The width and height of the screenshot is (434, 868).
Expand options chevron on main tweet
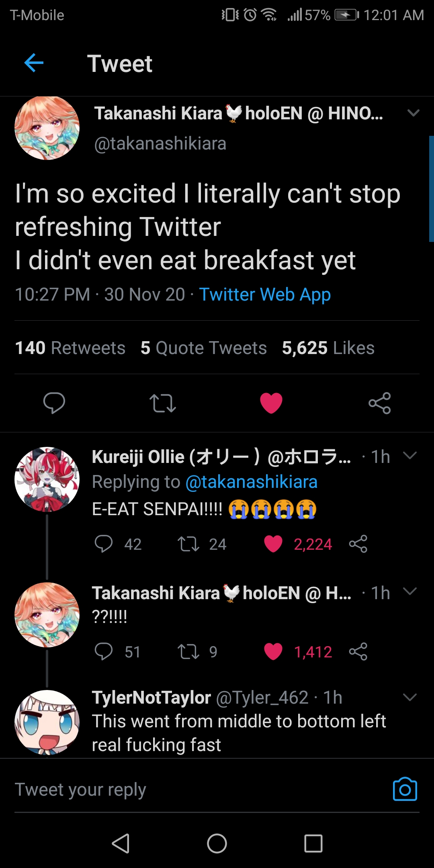coord(413,113)
